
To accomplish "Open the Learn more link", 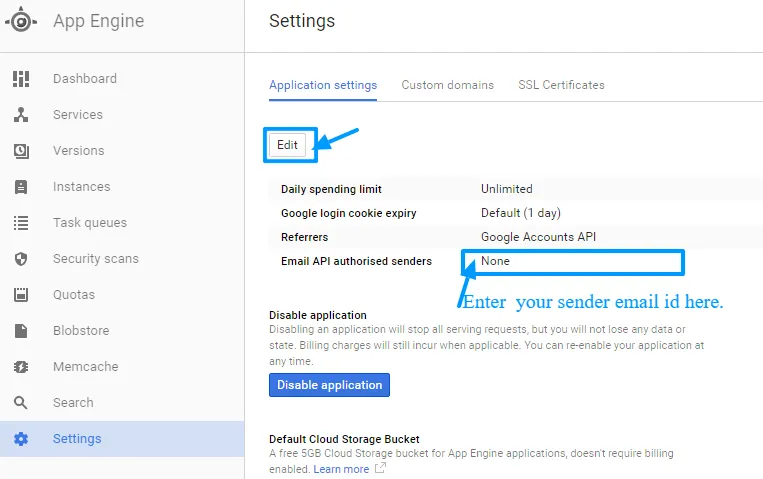I will [341, 469].
